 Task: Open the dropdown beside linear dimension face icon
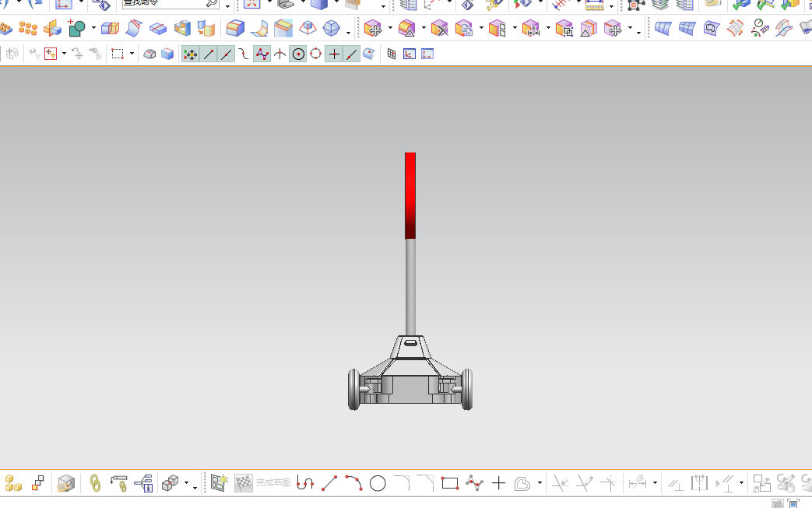(548, 29)
